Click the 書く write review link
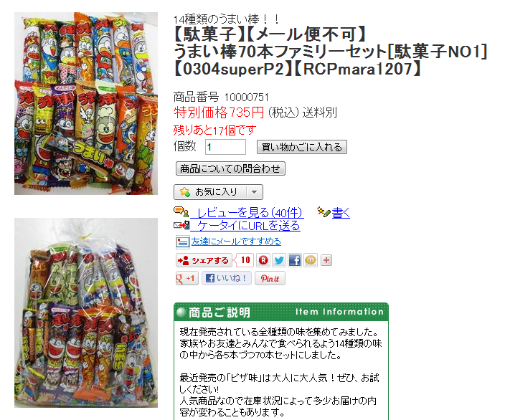 point(341,213)
